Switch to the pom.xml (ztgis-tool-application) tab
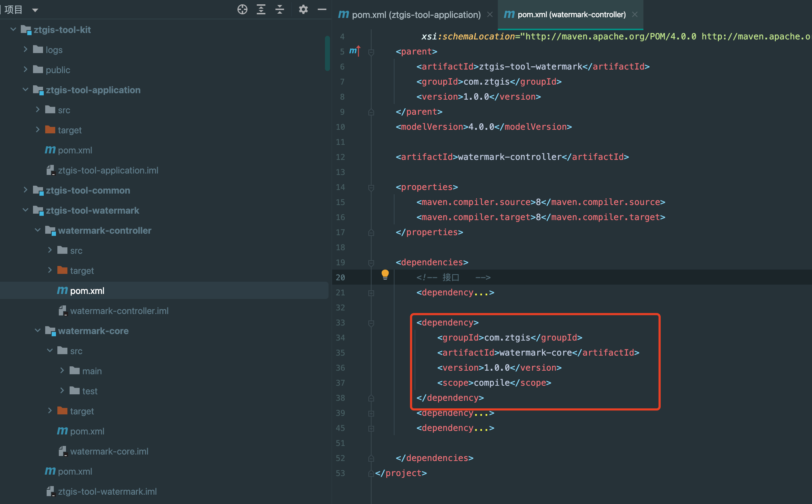 [x=416, y=15]
